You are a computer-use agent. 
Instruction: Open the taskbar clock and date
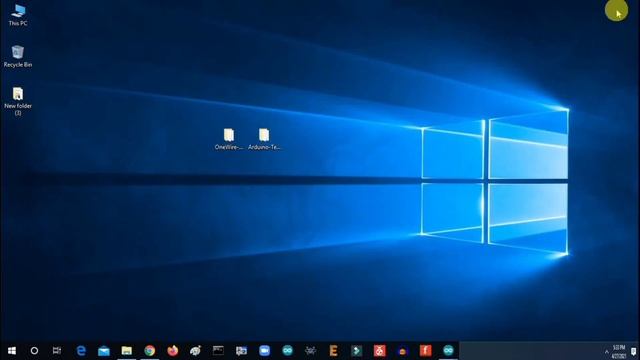[x=619, y=351]
